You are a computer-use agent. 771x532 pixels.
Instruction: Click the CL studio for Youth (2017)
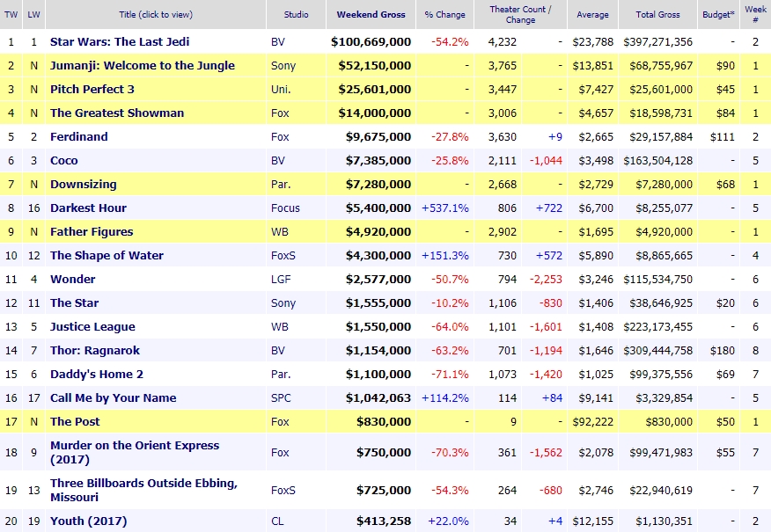(277, 521)
